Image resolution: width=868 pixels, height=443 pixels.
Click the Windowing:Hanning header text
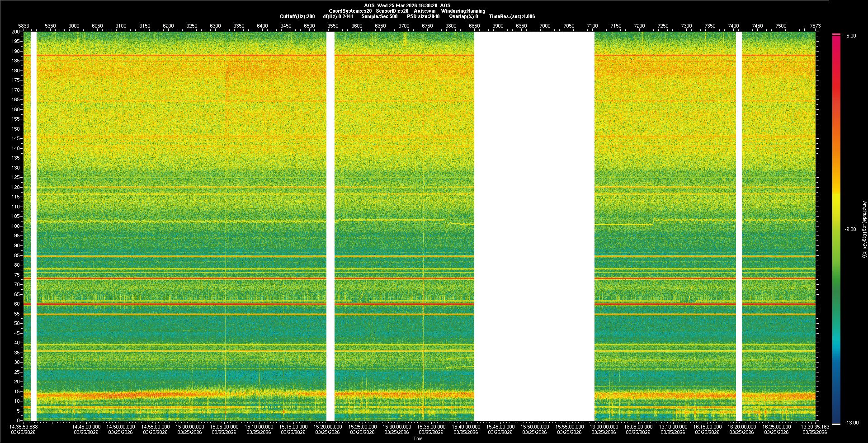463,11
